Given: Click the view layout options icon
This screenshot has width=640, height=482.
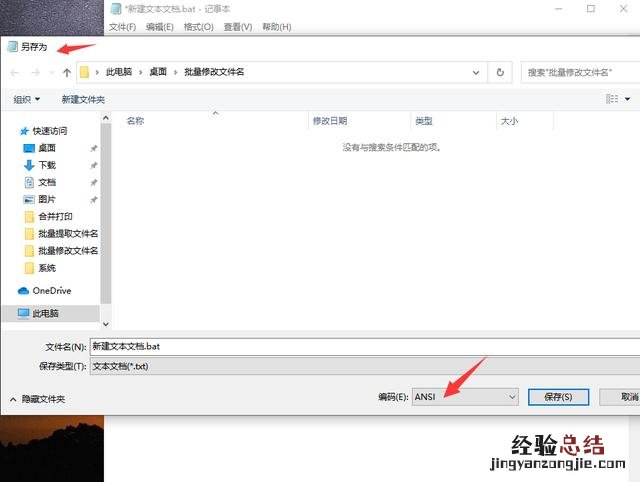Looking at the screenshot, I should coord(612,99).
